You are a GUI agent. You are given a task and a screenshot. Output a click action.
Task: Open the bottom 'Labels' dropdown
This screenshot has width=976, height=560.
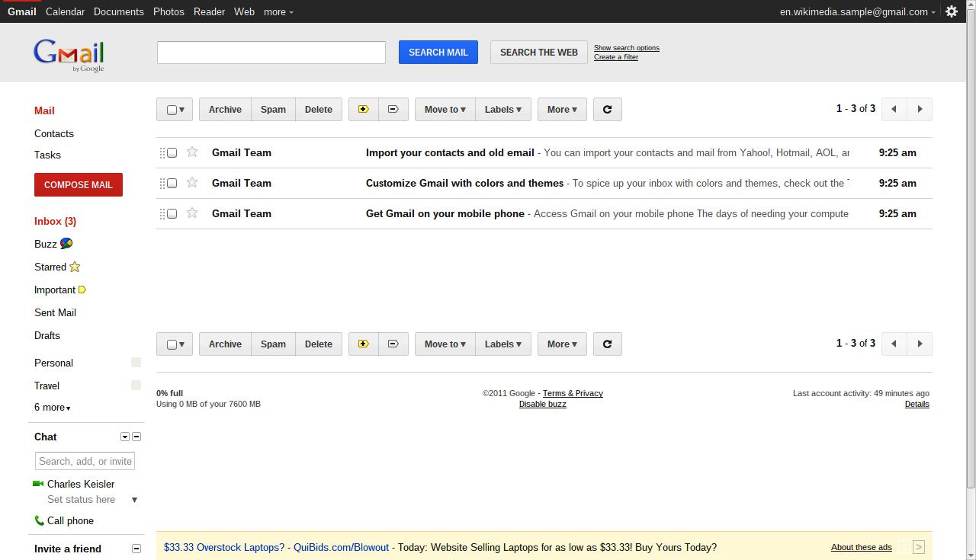click(x=503, y=344)
